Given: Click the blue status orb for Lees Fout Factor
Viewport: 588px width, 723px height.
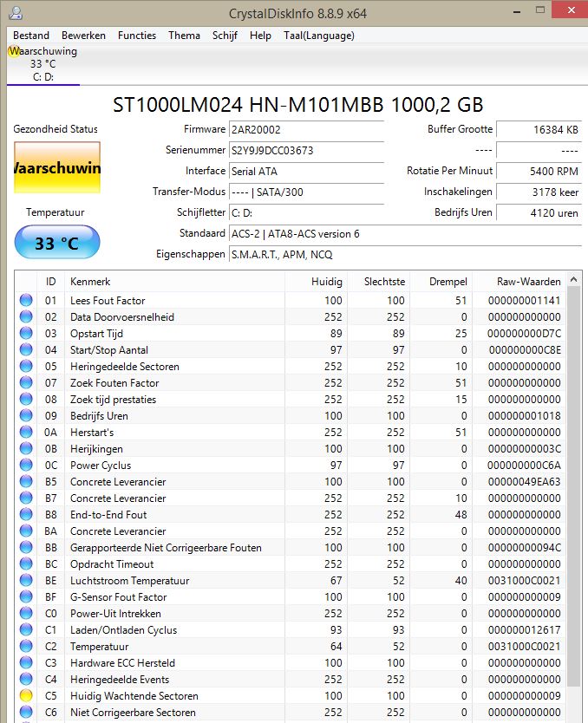Looking at the screenshot, I should pos(26,301).
